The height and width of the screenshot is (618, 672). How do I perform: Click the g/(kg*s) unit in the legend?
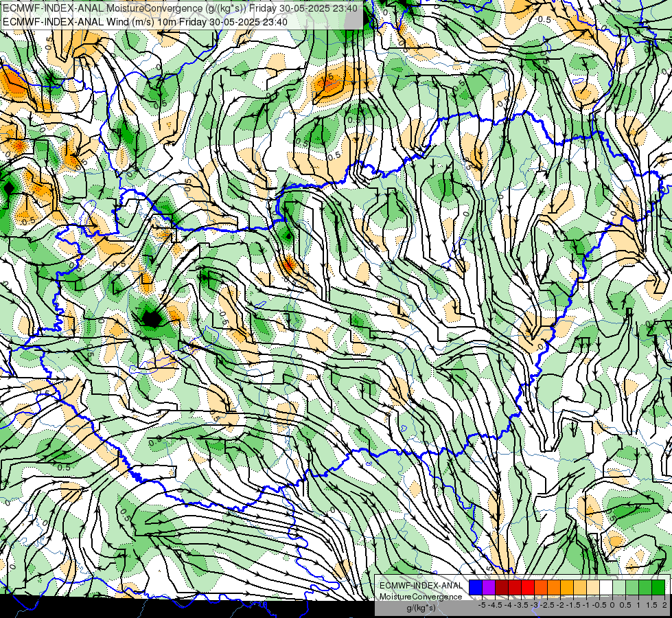[x=421, y=608]
